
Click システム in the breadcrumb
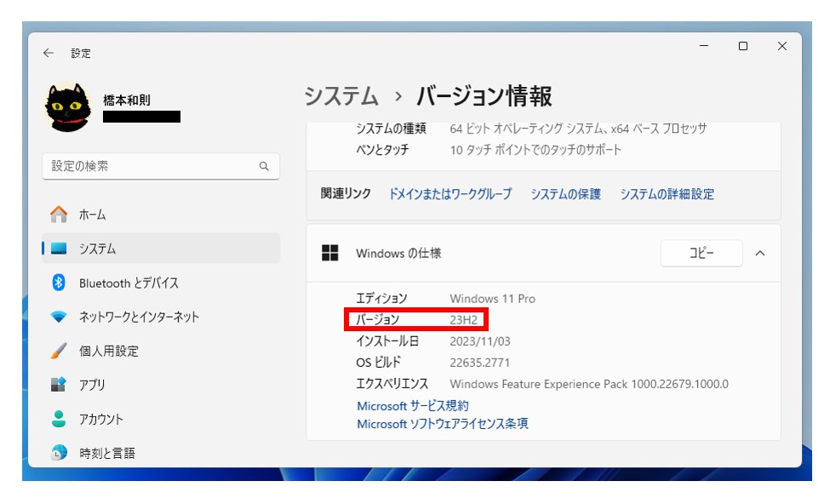coord(341,96)
